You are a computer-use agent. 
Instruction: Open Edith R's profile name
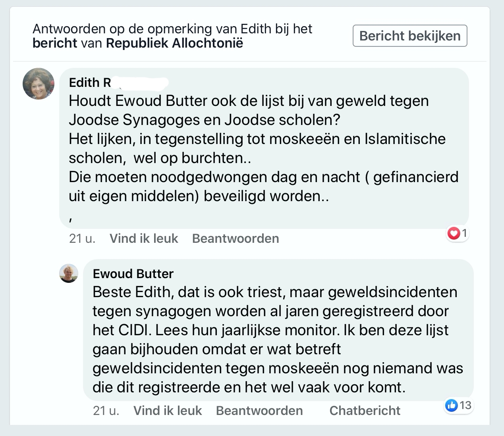click(x=90, y=83)
